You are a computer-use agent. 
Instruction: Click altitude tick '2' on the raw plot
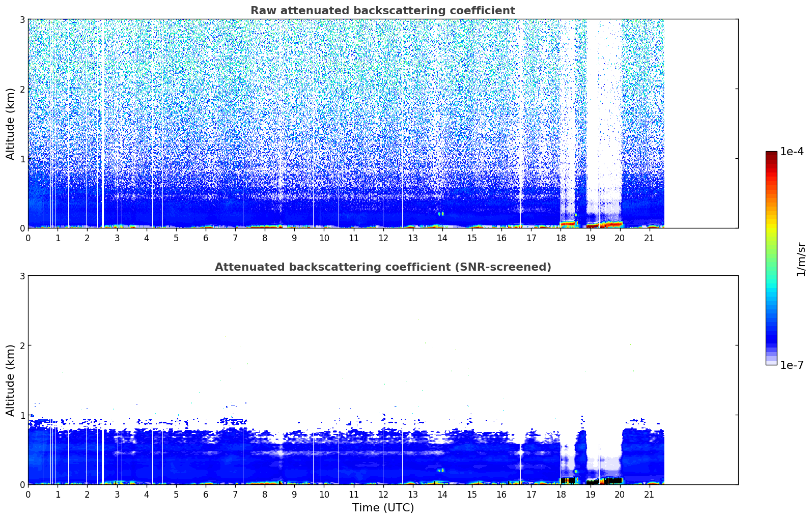[x=22, y=89]
